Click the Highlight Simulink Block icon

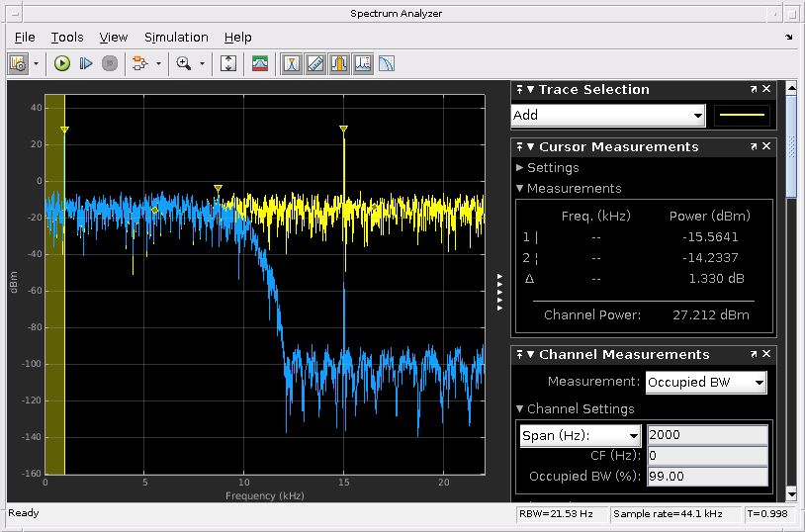pos(139,63)
